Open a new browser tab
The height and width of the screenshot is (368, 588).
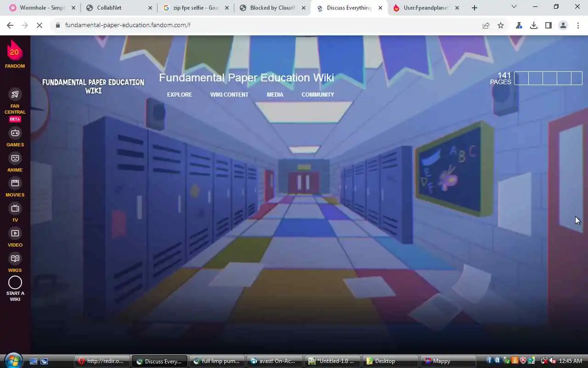[x=475, y=8]
